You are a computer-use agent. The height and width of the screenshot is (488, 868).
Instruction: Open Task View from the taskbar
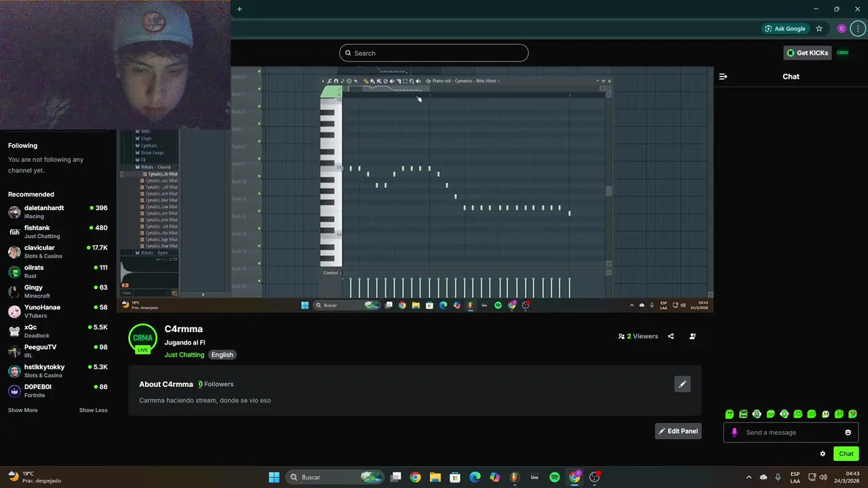[396, 477]
